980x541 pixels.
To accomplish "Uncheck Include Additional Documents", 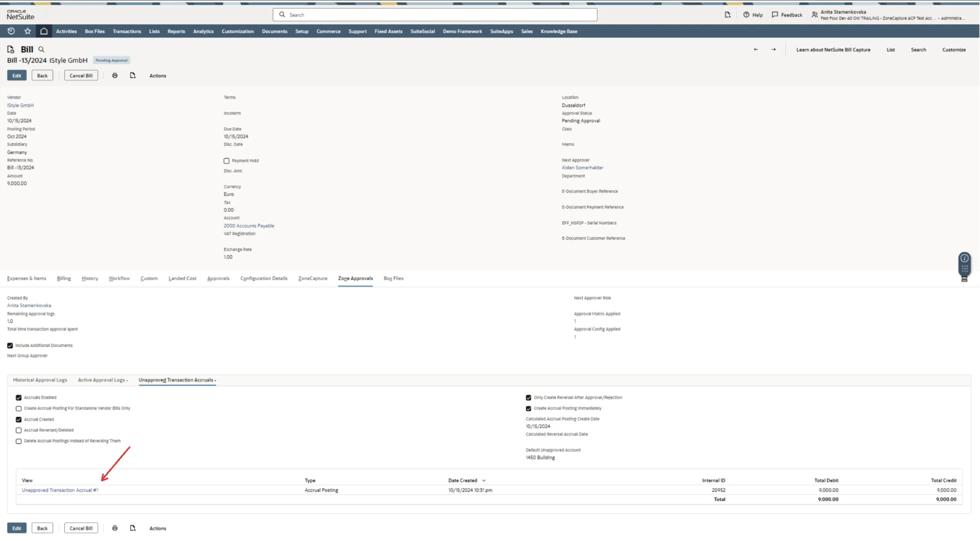I will tap(10, 345).
